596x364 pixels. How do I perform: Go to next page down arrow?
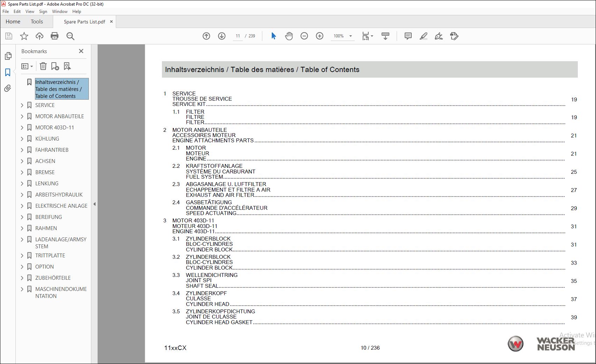click(222, 36)
